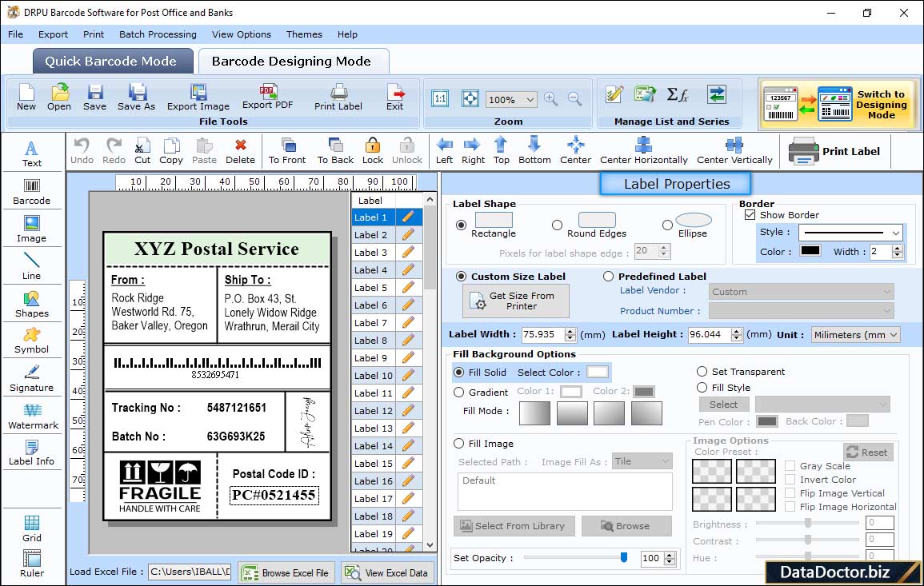Switch to Quick Barcode Mode tab
The width and height of the screenshot is (924, 586).
[x=112, y=62]
